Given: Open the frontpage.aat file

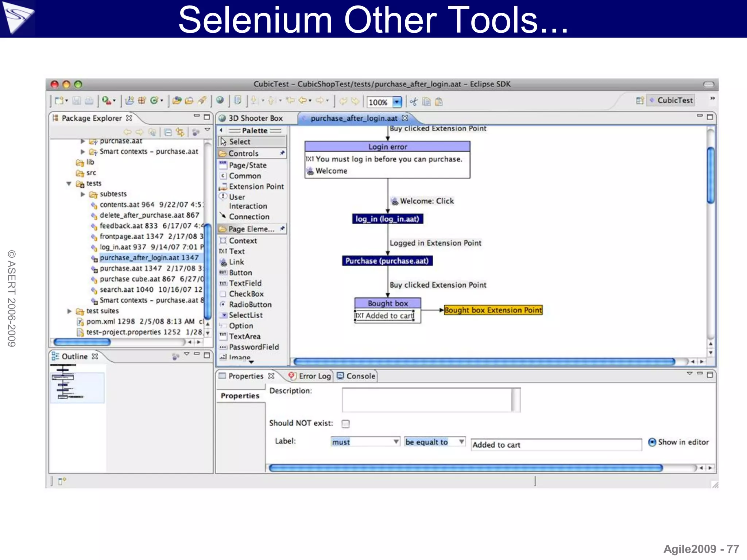Looking at the screenshot, I should point(148,236).
